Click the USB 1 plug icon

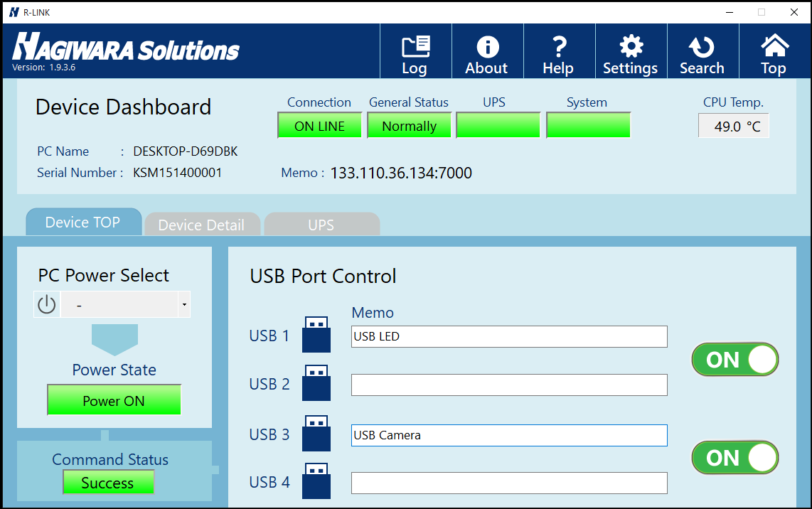point(316,335)
